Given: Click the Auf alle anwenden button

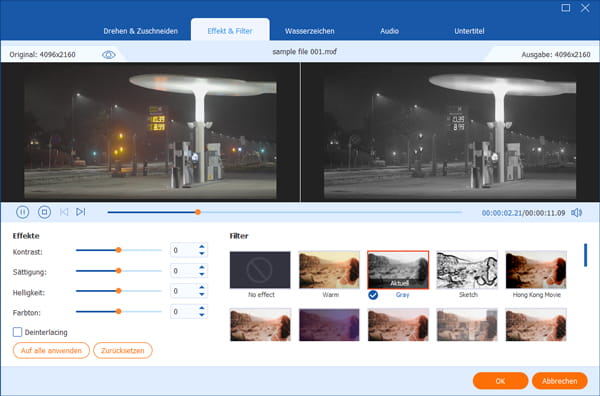Looking at the screenshot, I should [x=51, y=350].
